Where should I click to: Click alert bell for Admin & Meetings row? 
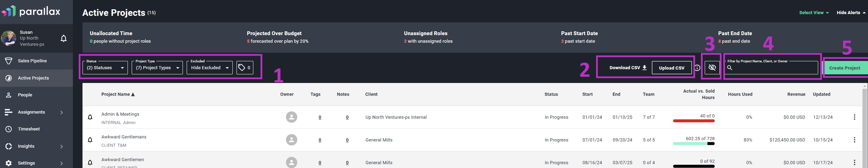click(x=90, y=117)
